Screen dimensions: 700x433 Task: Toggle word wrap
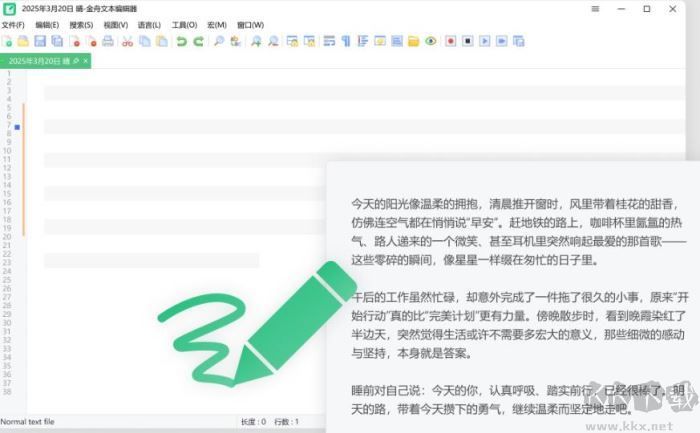pyautogui.click(x=329, y=42)
